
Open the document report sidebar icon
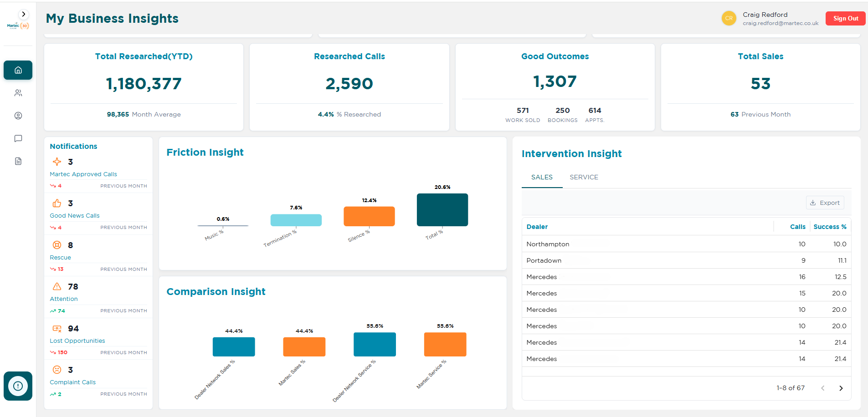(x=18, y=161)
